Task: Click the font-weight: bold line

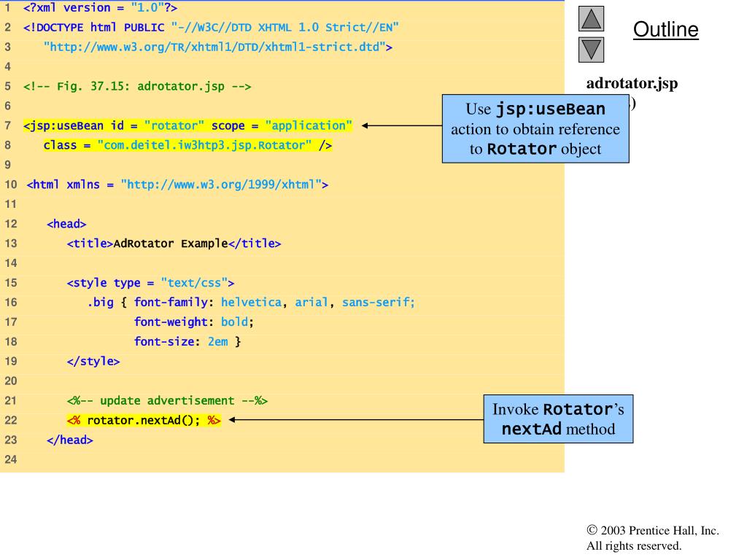Action: 194,322
